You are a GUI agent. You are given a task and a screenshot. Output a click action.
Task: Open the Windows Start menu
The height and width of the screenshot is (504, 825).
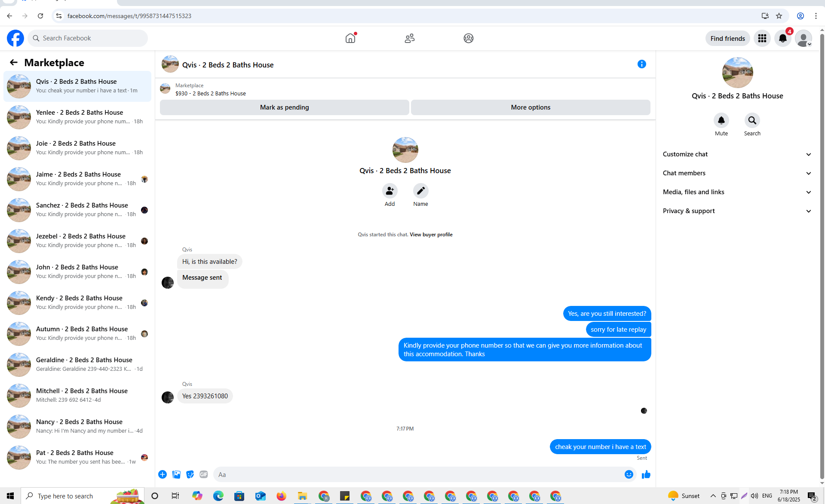pos(10,496)
